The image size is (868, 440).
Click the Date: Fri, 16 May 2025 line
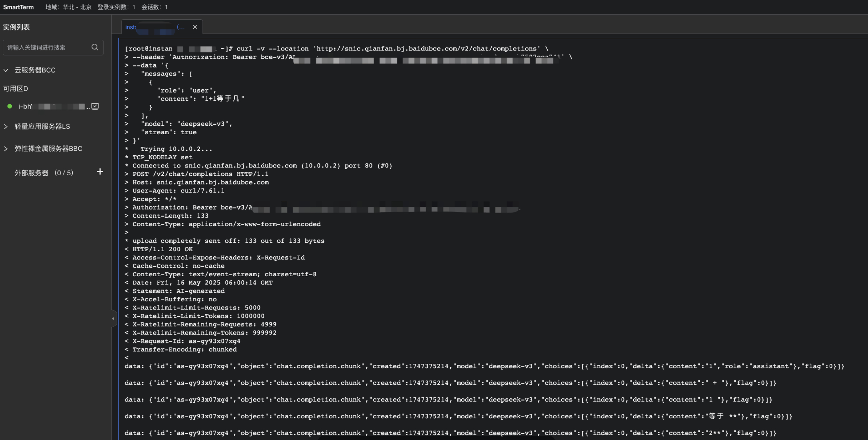(199, 283)
